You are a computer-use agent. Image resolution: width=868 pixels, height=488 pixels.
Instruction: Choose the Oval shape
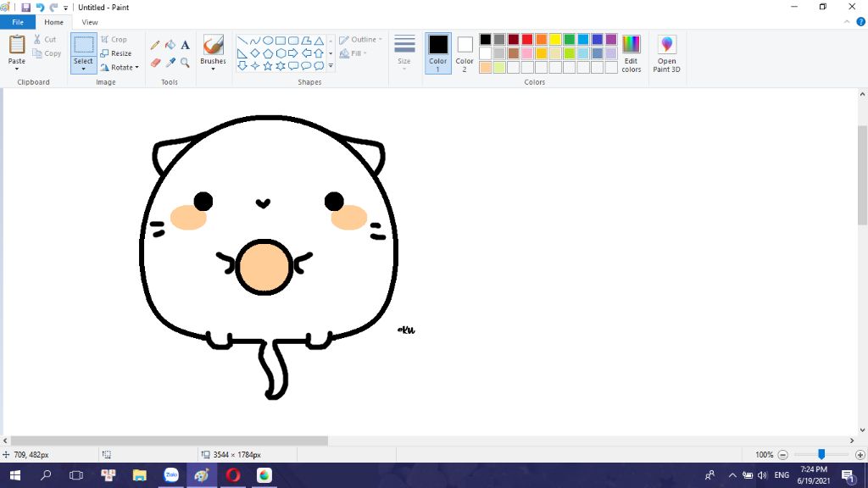pyautogui.click(x=267, y=41)
